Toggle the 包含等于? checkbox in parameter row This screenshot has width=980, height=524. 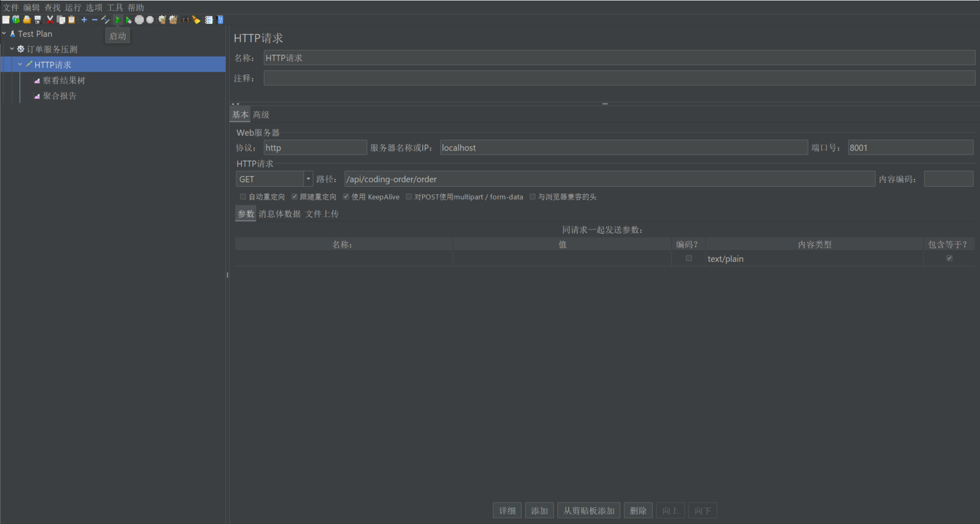(949, 258)
